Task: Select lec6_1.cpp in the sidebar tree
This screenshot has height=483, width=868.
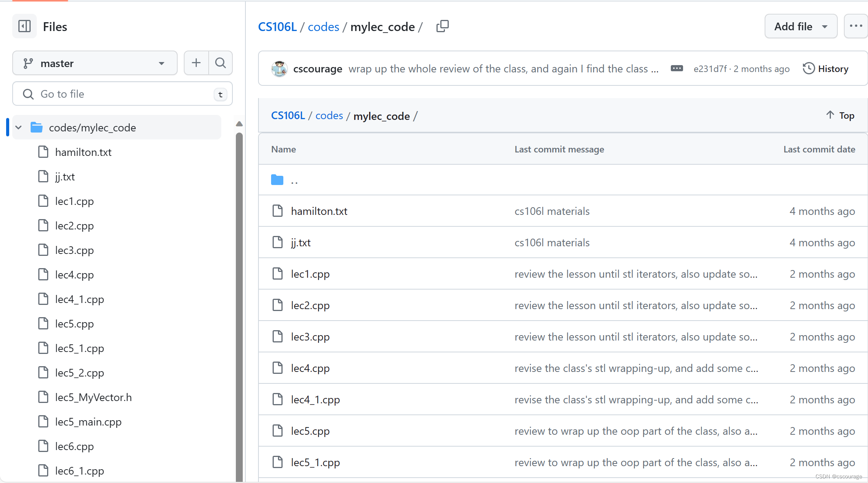Action: [79, 471]
